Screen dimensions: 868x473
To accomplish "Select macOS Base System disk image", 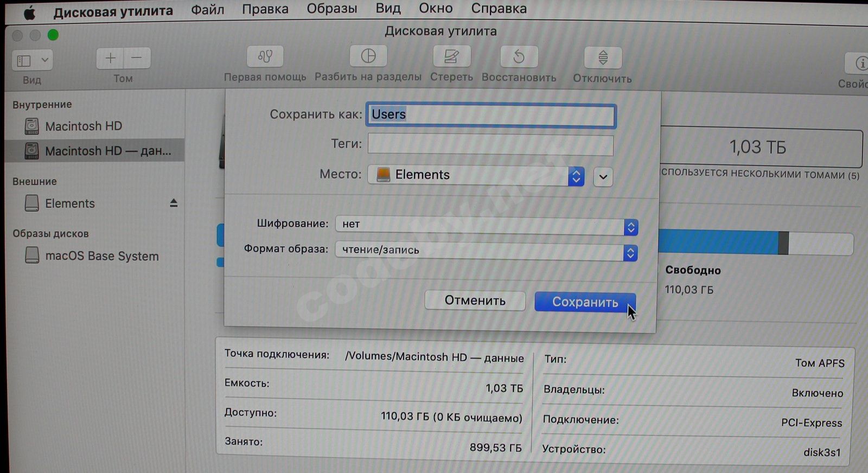I will [x=95, y=256].
